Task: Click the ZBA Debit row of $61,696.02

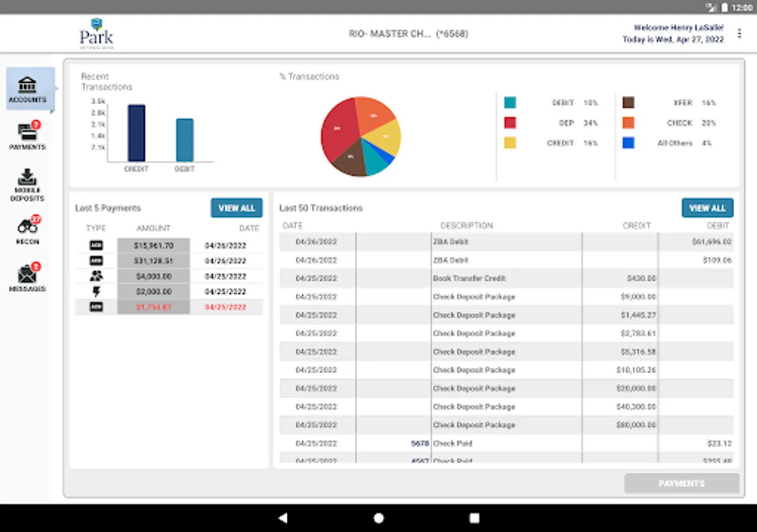Action: click(x=506, y=242)
